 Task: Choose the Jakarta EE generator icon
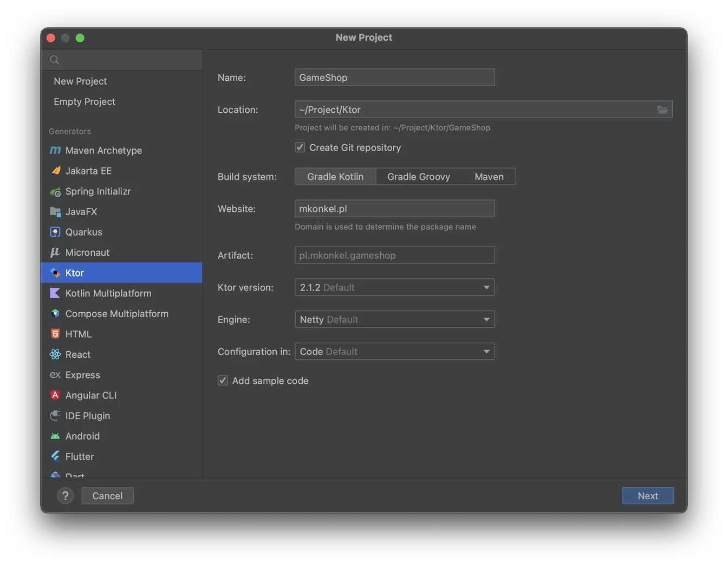(x=55, y=171)
